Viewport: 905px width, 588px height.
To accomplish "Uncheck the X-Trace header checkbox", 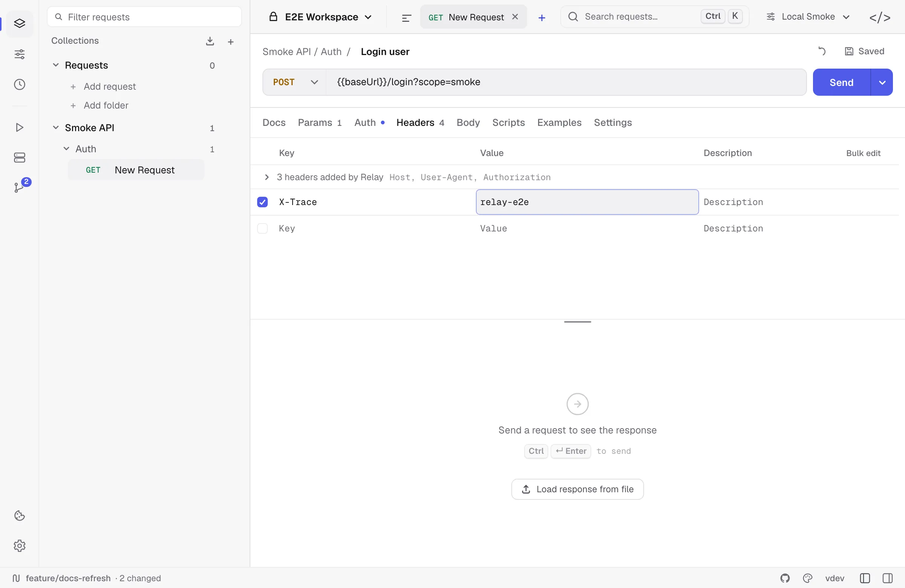I will coord(262,202).
